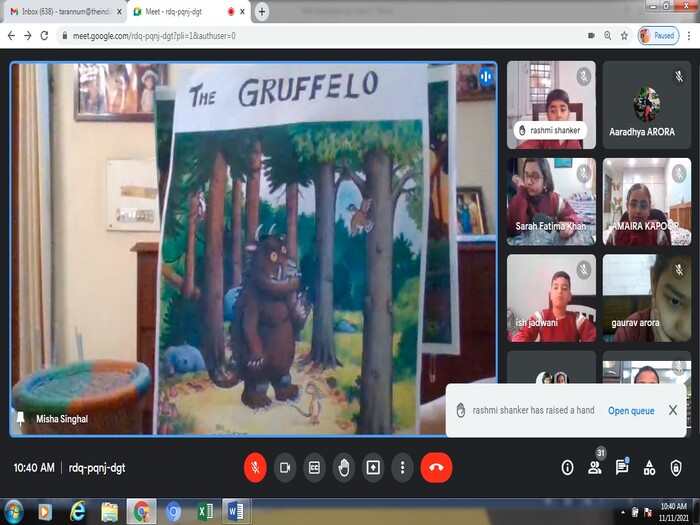
Task: Close the Gmail Inbox tab
Action: [119, 12]
